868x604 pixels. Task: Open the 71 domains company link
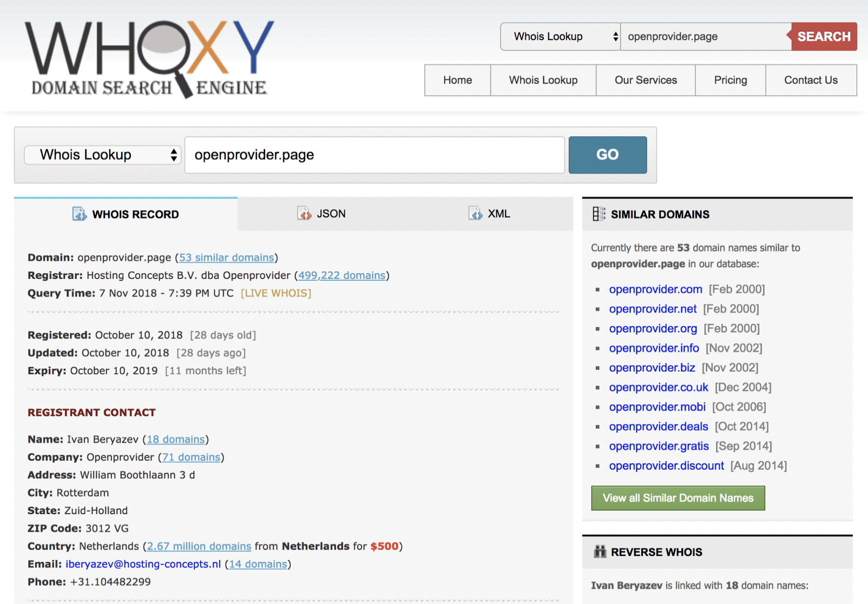coord(191,457)
